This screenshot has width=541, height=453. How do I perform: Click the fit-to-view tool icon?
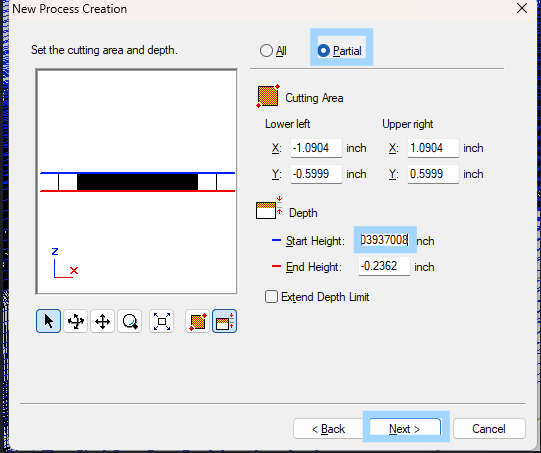click(x=161, y=321)
